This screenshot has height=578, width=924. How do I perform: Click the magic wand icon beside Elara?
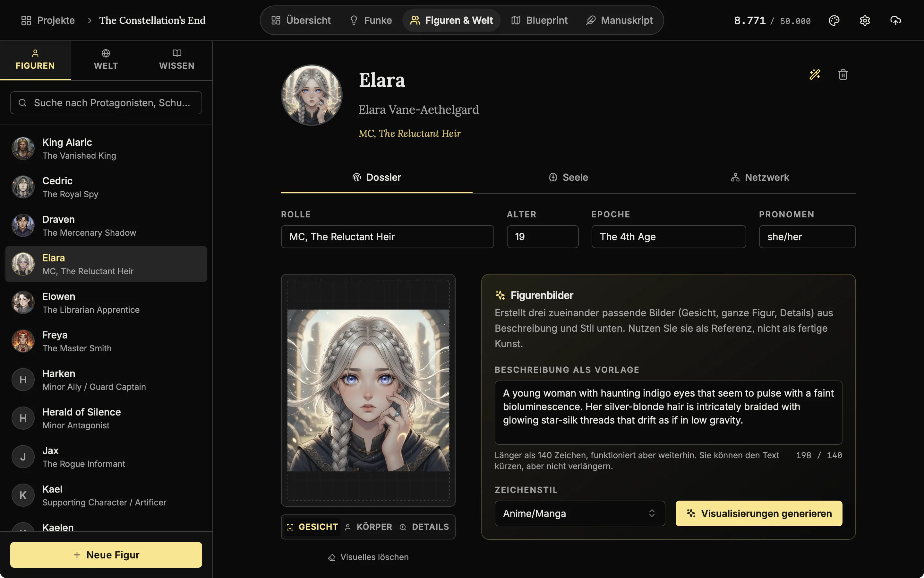[x=815, y=74]
